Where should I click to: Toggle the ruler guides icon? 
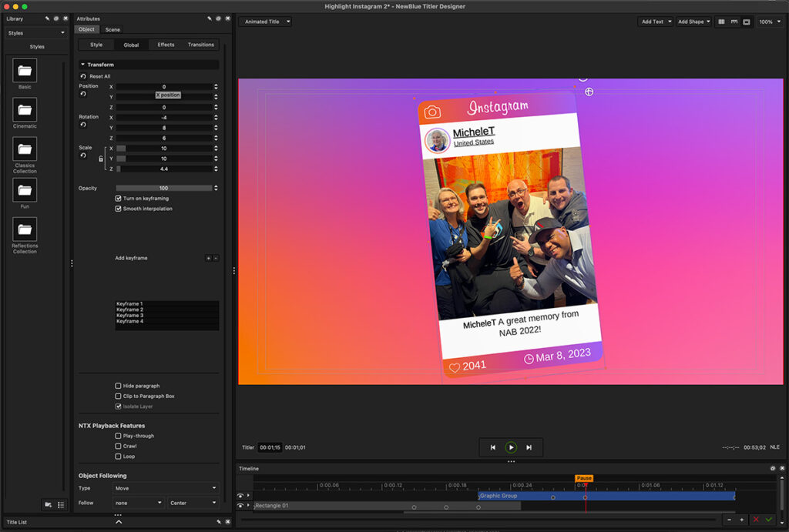point(734,22)
